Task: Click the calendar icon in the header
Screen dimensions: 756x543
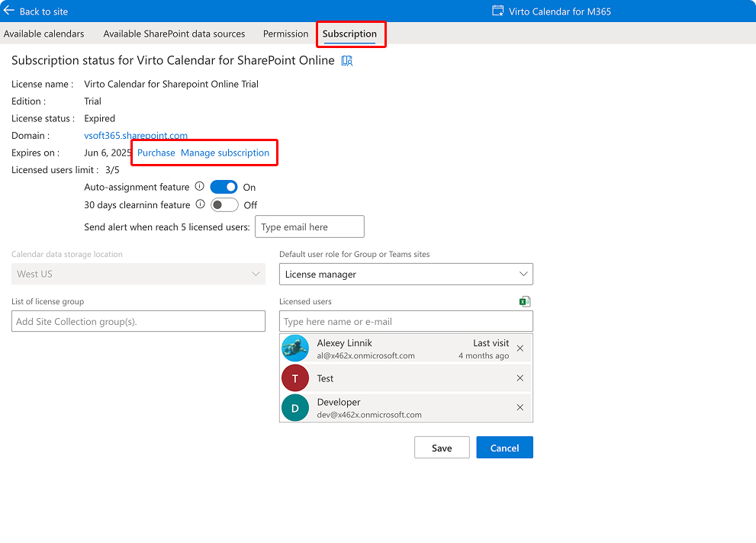Action: [x=498, y=11]
